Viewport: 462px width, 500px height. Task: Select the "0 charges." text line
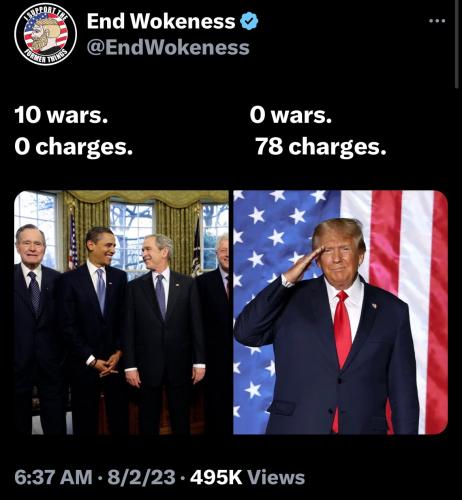click(x=74, y=147)
